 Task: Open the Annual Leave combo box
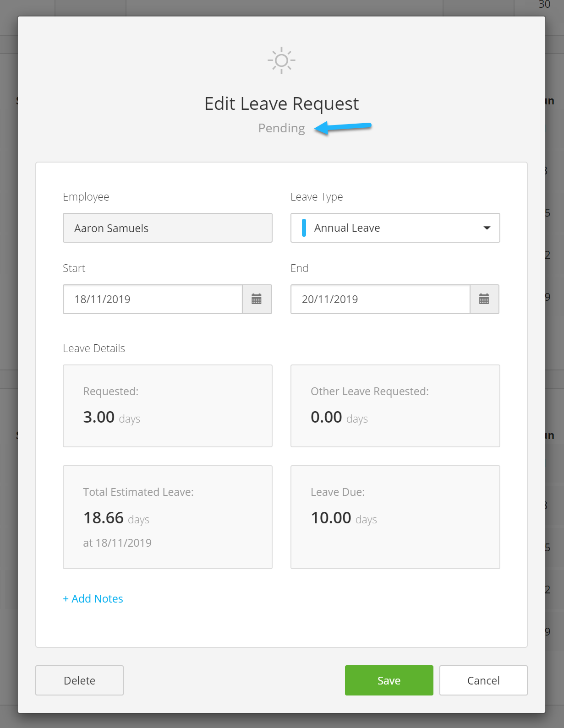(x=395, y=228)
